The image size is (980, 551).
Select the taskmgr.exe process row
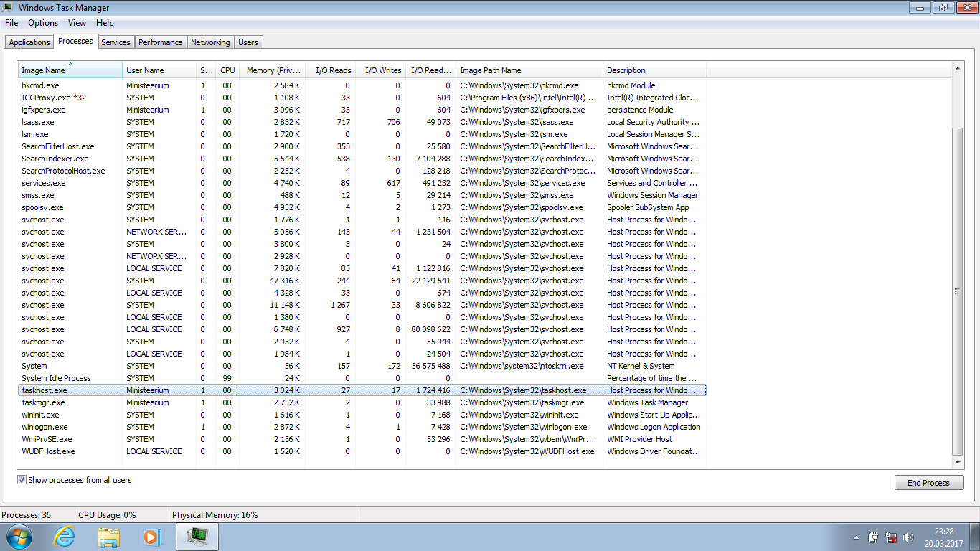click(45, 402)
